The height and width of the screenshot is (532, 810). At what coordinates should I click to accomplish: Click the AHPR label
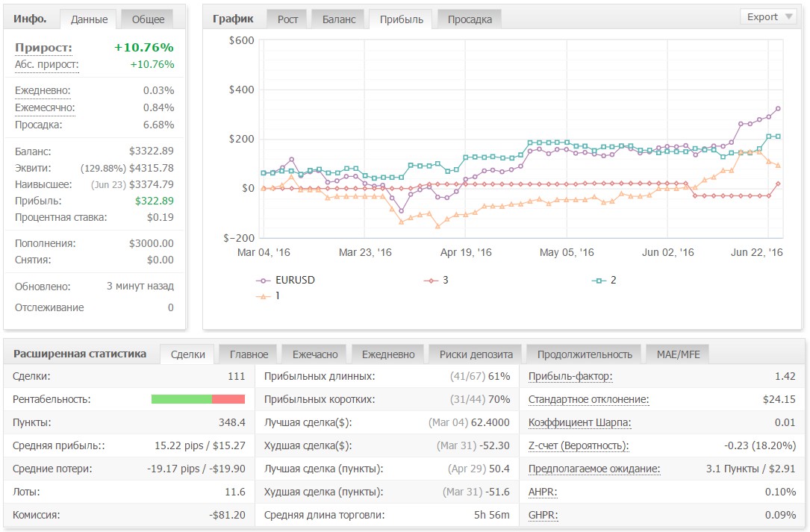click(x=543, y=492)
